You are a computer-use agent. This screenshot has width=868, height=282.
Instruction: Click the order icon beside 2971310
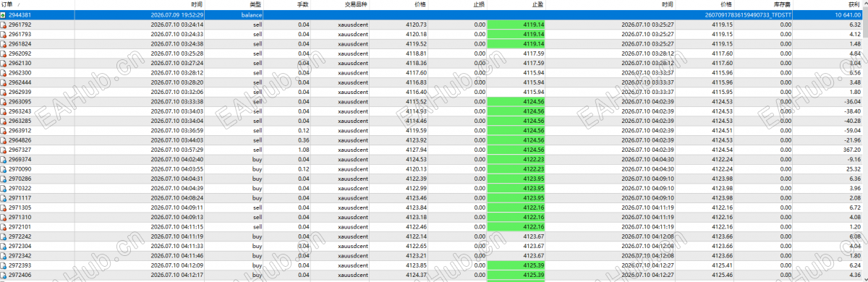pyautogui.click(x=4, y=217)
